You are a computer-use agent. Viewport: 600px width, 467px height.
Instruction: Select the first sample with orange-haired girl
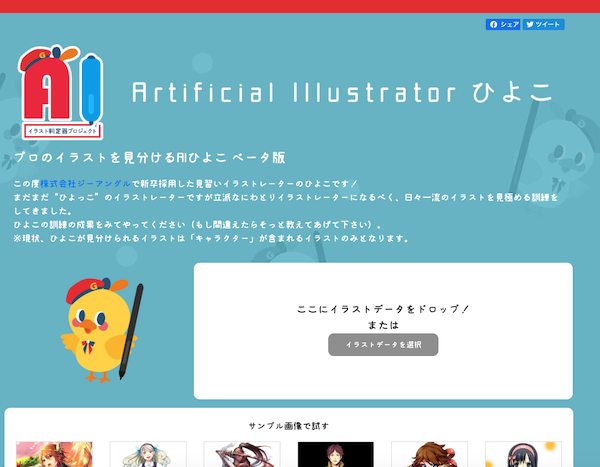(x=54, y=454)
